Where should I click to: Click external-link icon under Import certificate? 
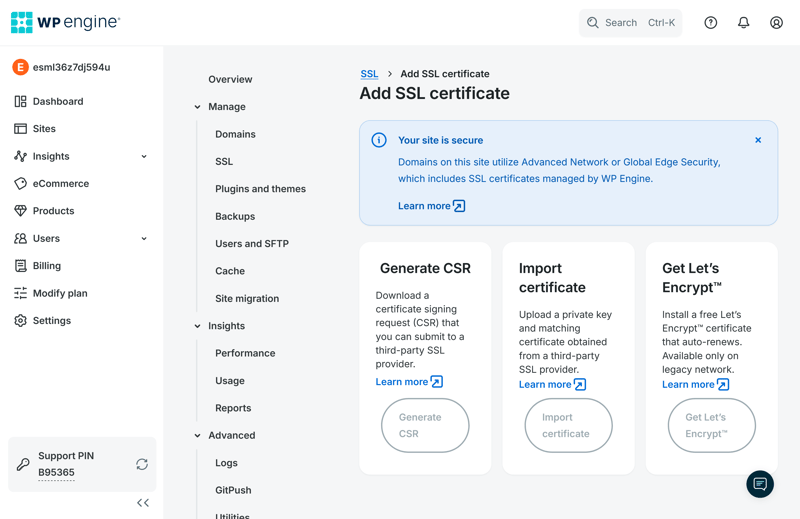[x=580, y=384]
